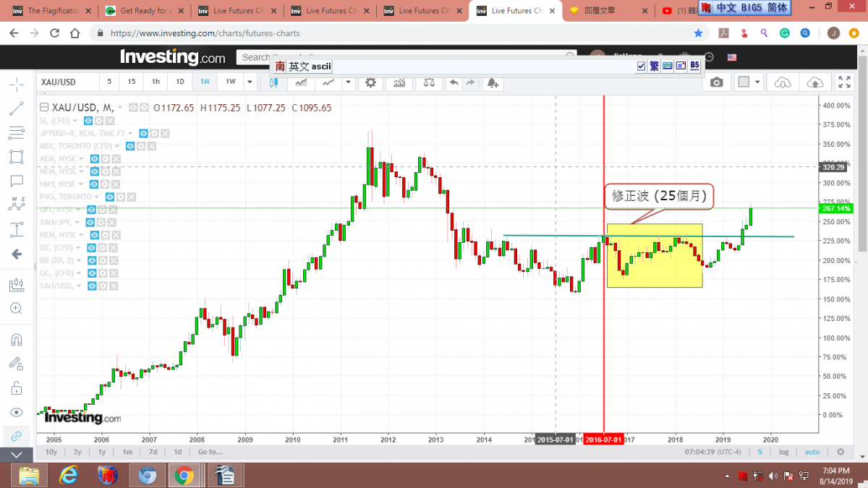Image resolution: width=868 pixels, height=488 pixels.
Task: Open the chart layout color swatch
Action: click(743, 82)
